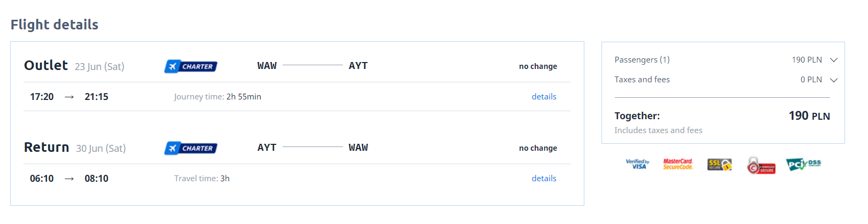Select the Return heading for 30 Jun
868x224 pixels.
click(x=46, y=147)
